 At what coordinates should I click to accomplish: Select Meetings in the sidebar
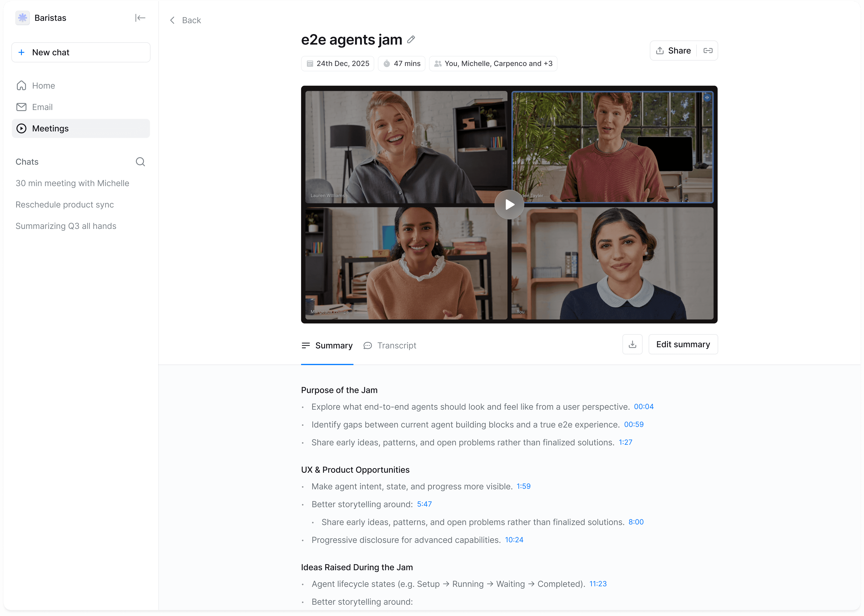[50, 129]
